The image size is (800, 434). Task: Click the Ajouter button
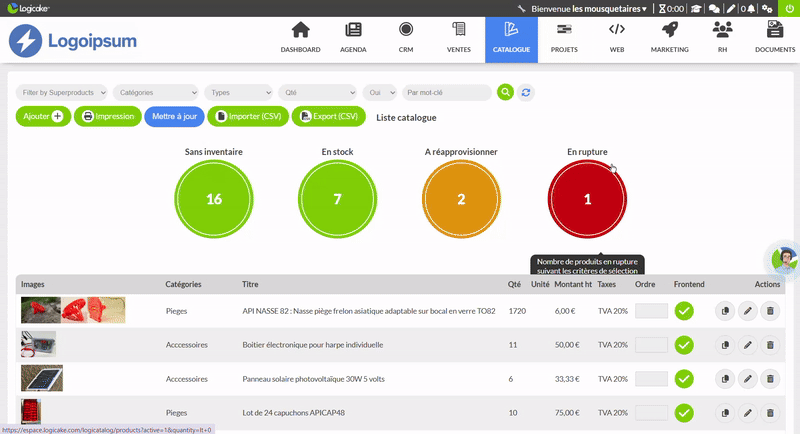(x=43, y=117)
